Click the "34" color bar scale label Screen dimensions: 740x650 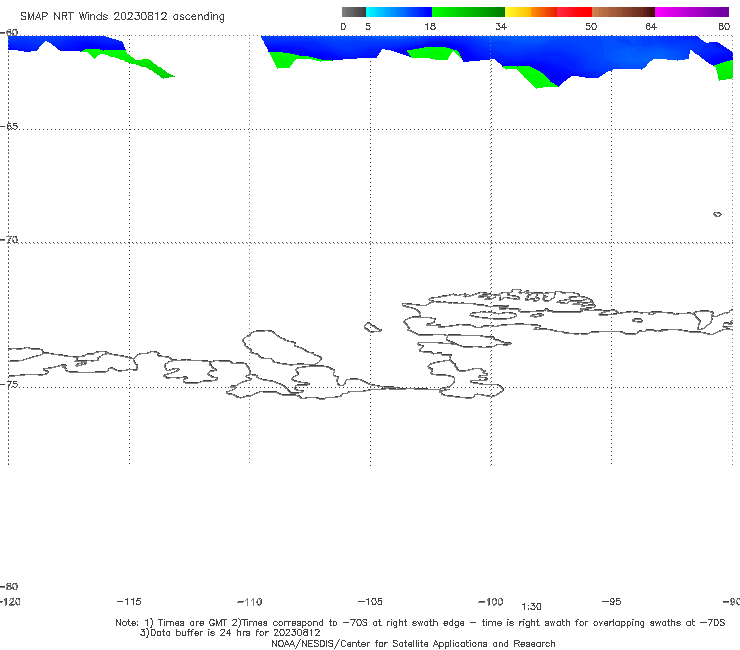point(501,27)
